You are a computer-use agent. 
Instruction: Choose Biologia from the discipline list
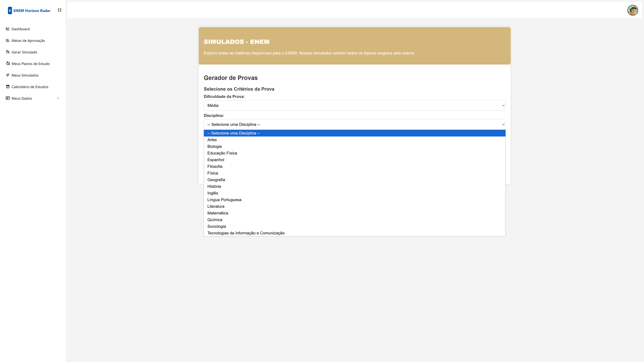coord(354,146)
